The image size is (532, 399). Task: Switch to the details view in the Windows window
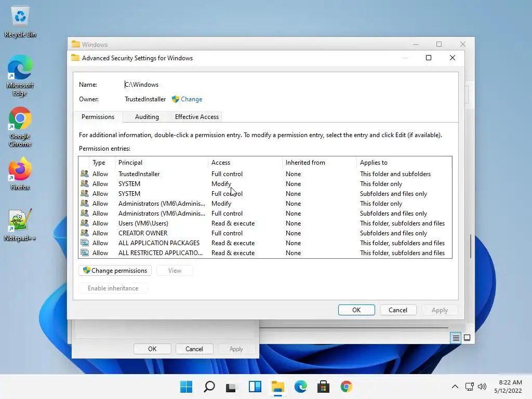pyautogui.click(x=456, y=338)
